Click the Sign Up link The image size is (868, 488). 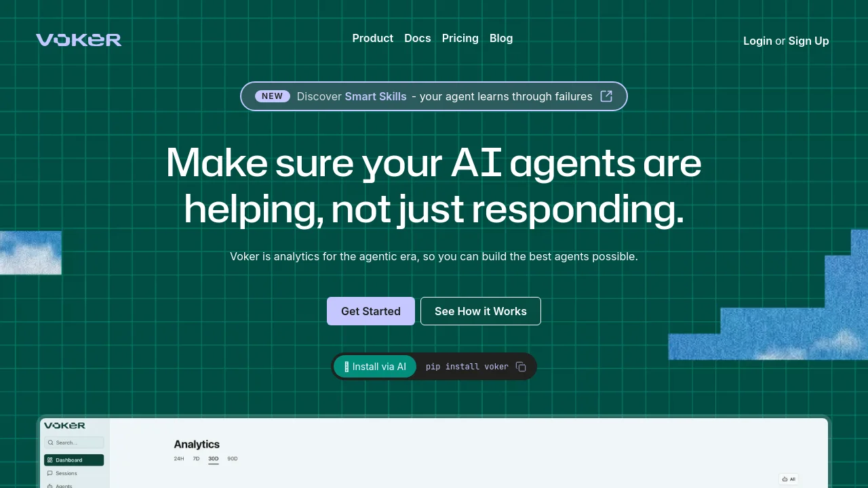pyautogui.click(x=809, y=41)
